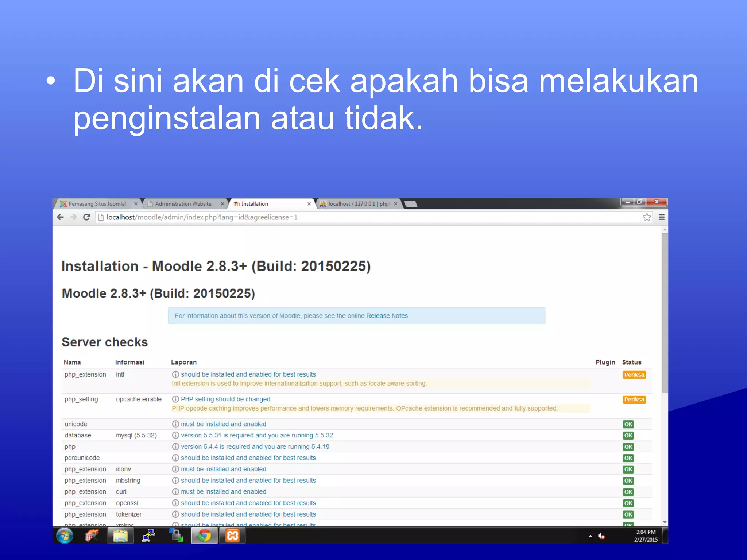Close the Pemasang Situs Joomla! tab
Viewport: 747px width, 560px height.
[136, 204]
